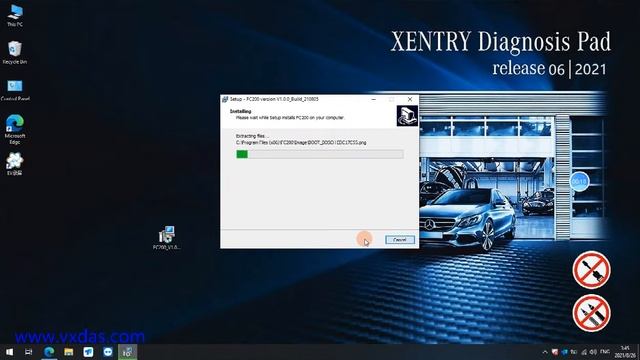Select the FC200_V1.0 installer icon on desktop
This screenshot has width=640, height=360.
167,238
